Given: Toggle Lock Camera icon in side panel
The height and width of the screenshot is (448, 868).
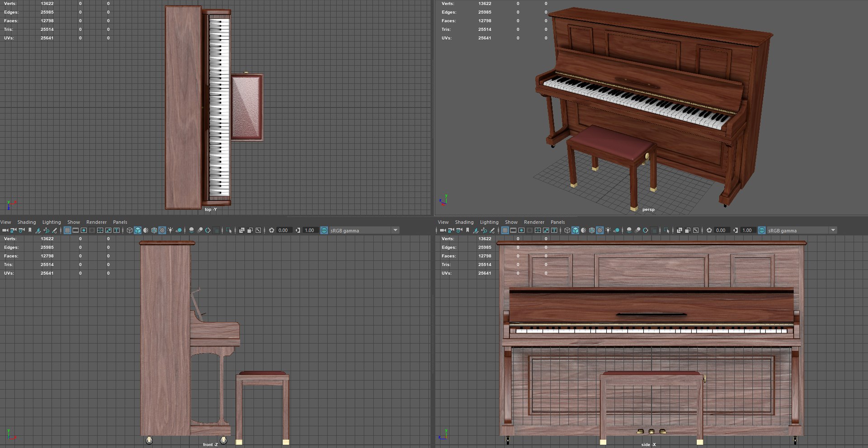Looking at the screenshot, I should coord(451,230).
